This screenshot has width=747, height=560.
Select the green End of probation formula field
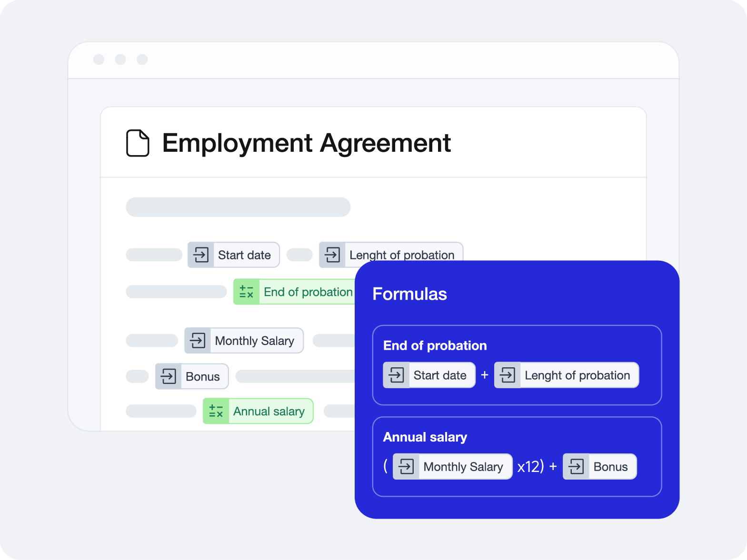(308, 292)
